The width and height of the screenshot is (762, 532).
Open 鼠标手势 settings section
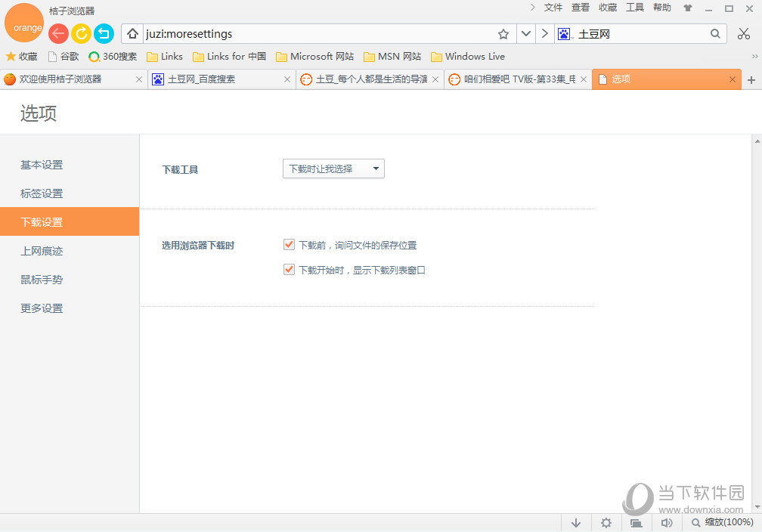pos(41,279)
